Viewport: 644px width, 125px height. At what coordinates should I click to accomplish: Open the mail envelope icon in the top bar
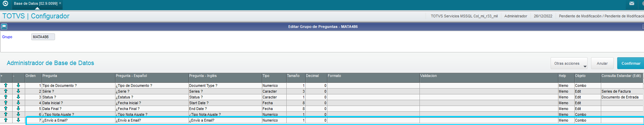click(x=632, y=3)
